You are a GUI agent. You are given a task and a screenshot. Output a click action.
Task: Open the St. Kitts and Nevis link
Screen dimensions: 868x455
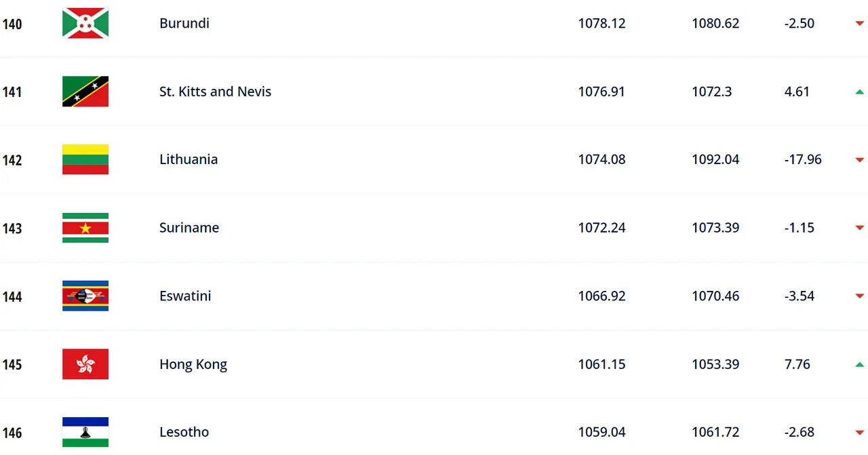click(x=215, y=92)
